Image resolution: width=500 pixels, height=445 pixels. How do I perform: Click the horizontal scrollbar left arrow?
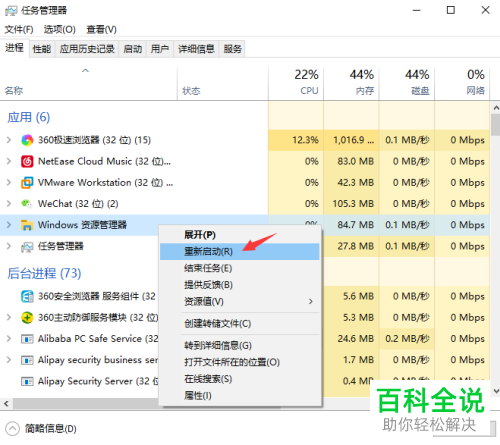(x=6, y=404)
